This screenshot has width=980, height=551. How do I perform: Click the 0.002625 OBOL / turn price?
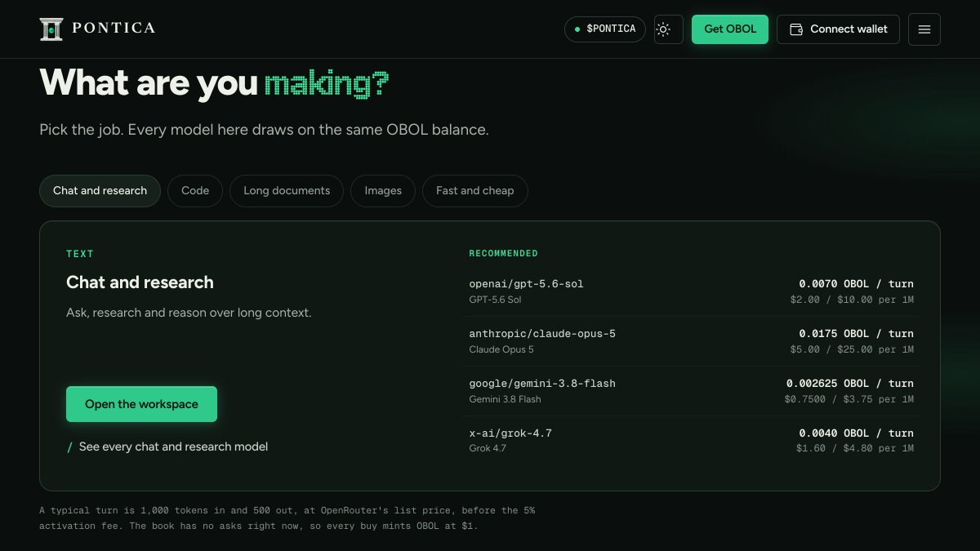click(850, 384)
